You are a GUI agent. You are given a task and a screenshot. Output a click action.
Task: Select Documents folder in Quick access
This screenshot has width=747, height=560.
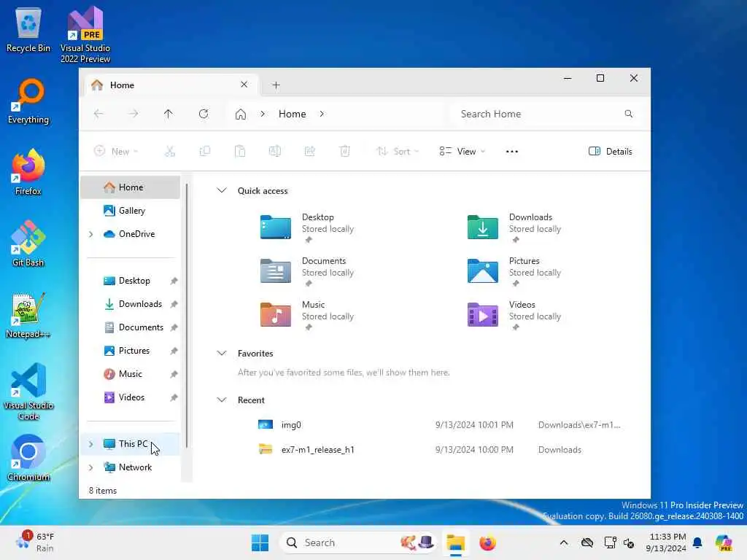307,271
